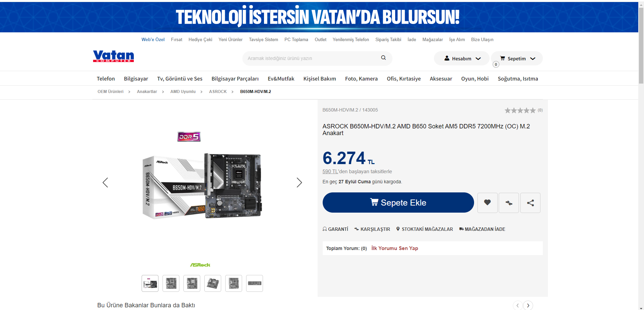This screenshot has width=644, height=310.
Task: Click Sepete Ekle button
Action: (x=398, y=203)
